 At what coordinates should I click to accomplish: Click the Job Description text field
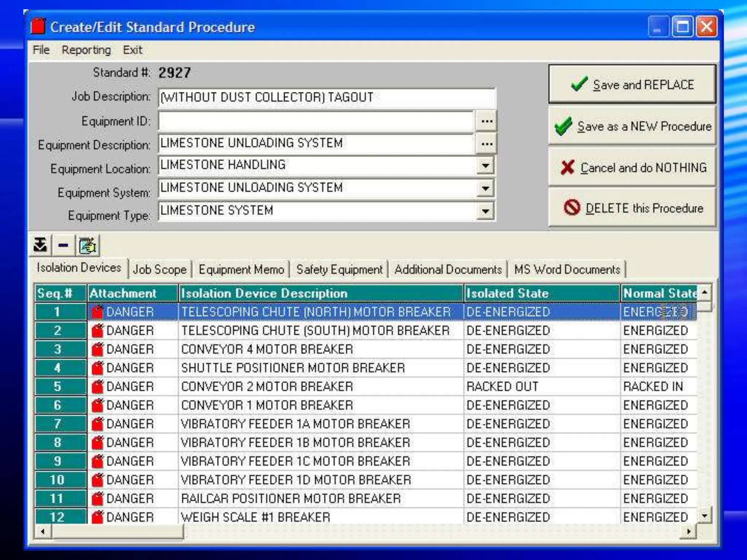coord(326,98)
